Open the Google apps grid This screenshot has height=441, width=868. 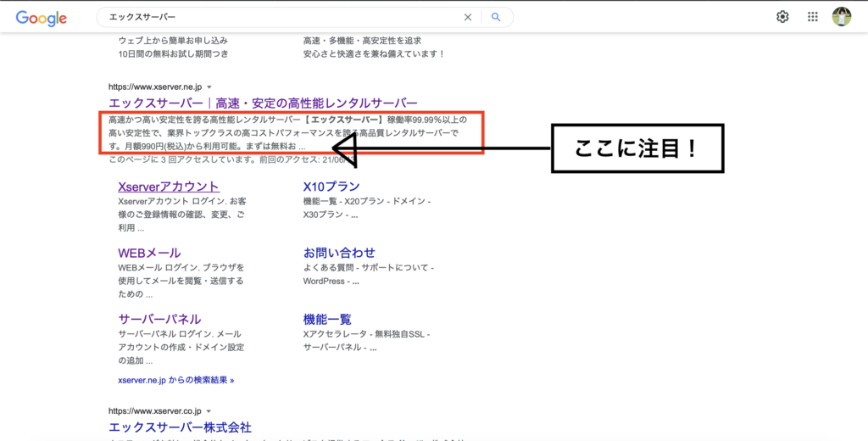(813, 17)
